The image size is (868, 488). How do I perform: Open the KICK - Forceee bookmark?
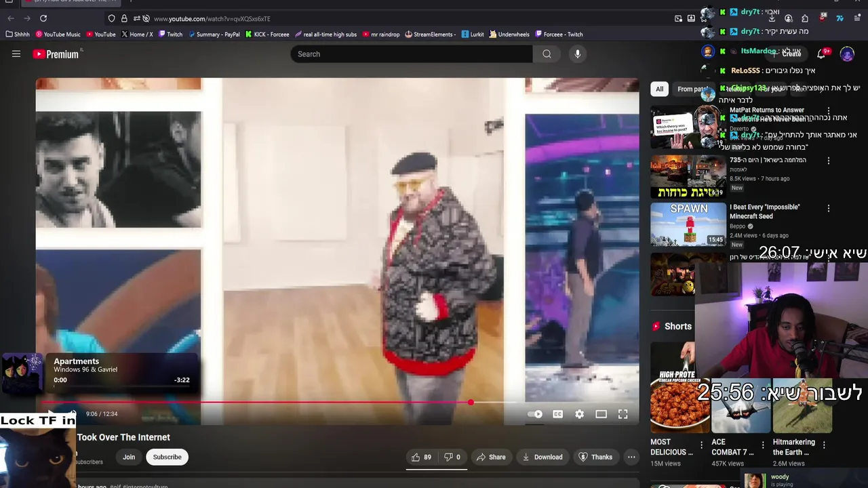pos(267,34)
